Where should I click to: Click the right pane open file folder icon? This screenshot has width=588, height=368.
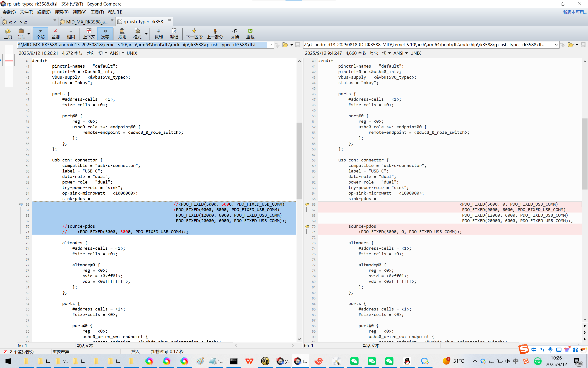click(571, 45)
